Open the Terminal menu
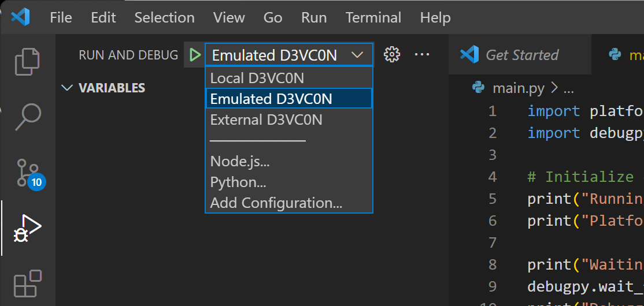Screen dimensions: 644x306 (373, 17)
